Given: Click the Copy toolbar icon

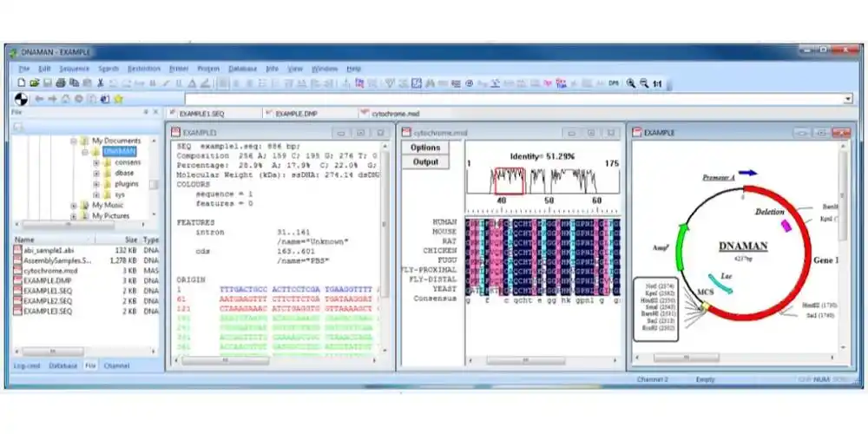Looking at the screenshot, I should [x=74, y=83].
